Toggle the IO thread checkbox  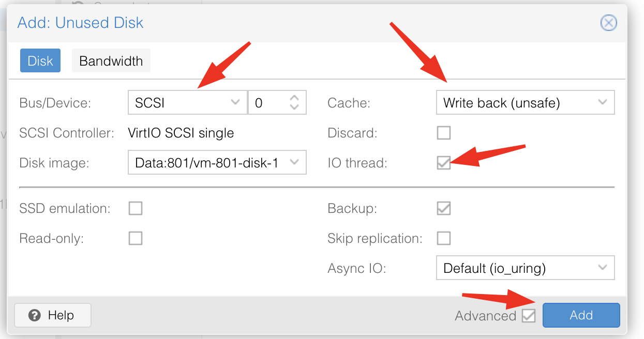[444, 163]
